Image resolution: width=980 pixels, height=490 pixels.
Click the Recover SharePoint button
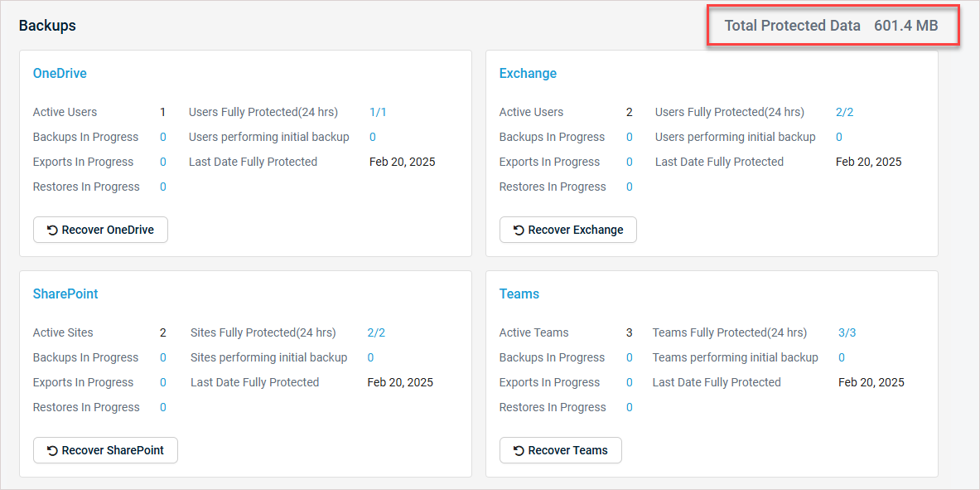(x=106, y=450)
